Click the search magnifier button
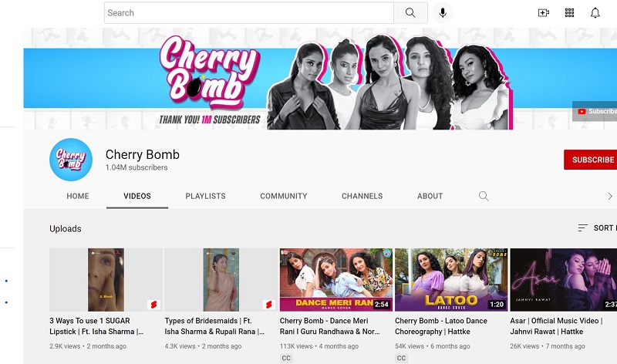The image size is (617, 364). point(410,12)
